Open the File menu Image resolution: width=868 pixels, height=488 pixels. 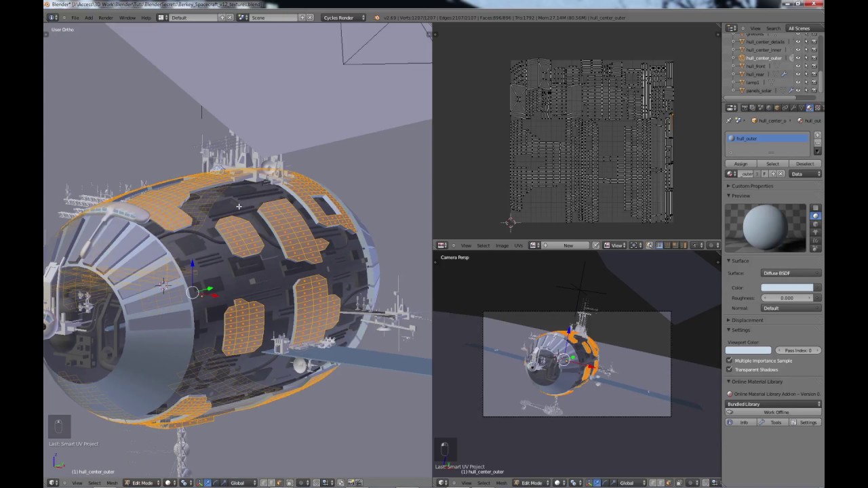click(x=75, y=18)
